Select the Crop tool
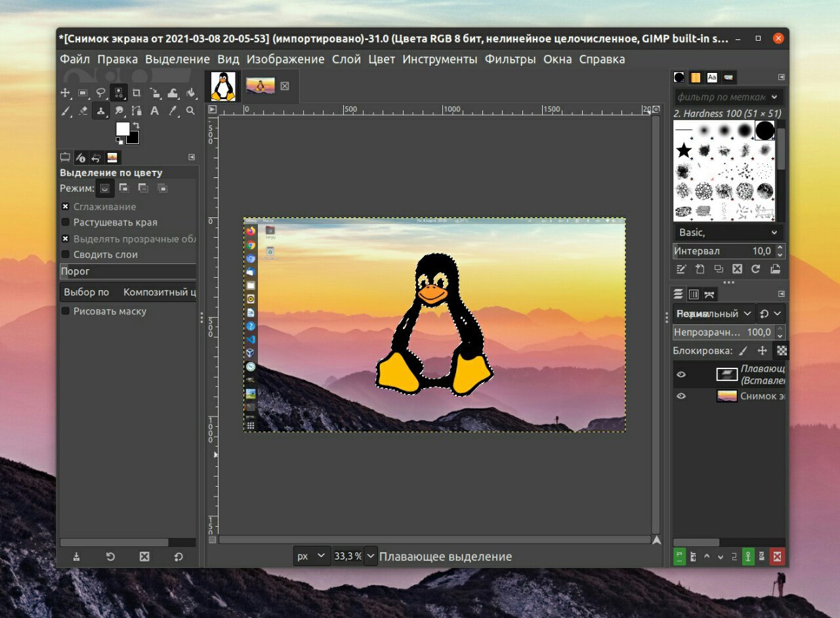Screen dimensions: 840x618 pyautogui.click(x=136, y=93)
